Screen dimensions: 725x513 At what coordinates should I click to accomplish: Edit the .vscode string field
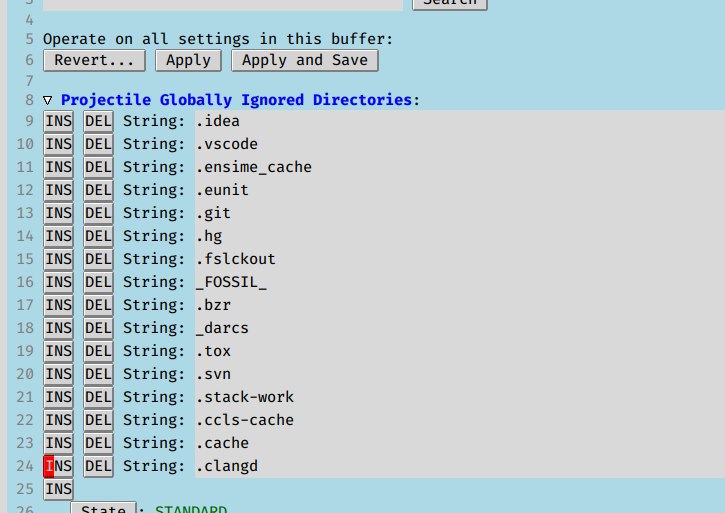click(460, 145)
